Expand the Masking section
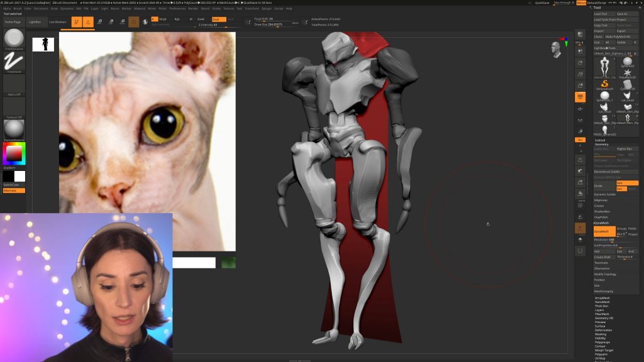Image resolution: width=644 pixels, height=362 pixels. point(601,334)
